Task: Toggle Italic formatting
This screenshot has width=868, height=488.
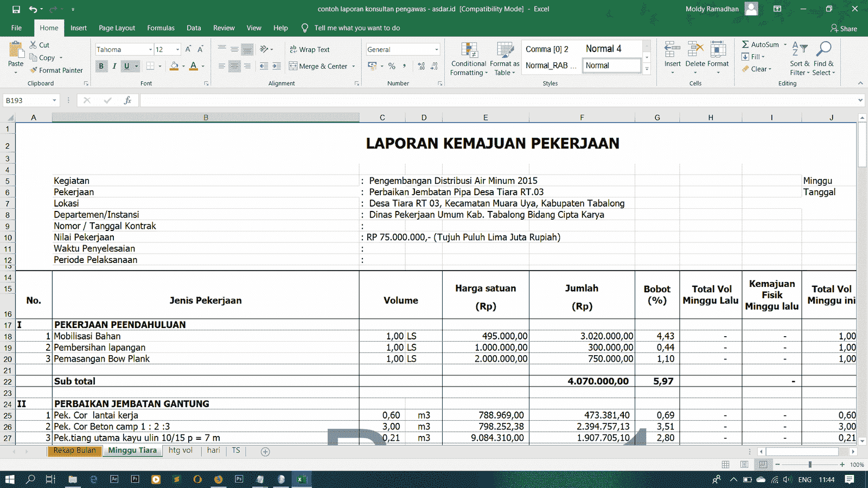Action: (114, 66)
